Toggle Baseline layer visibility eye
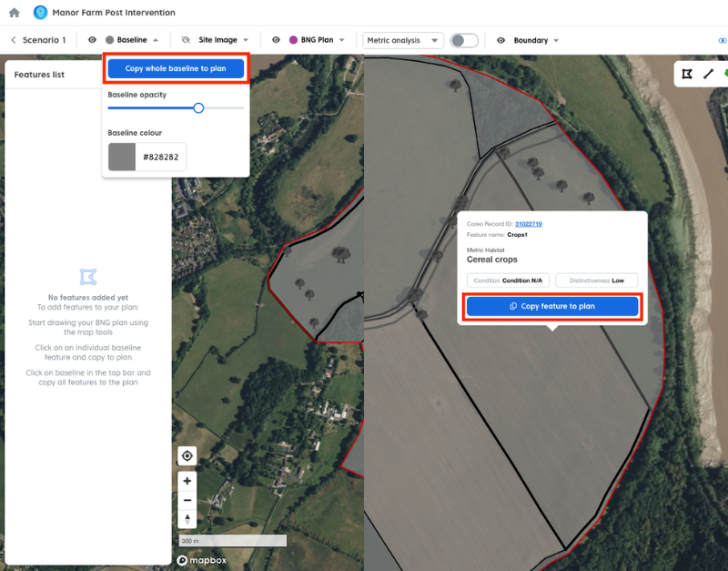This screenshot has width=728, height=571. (x=93, y=40)
